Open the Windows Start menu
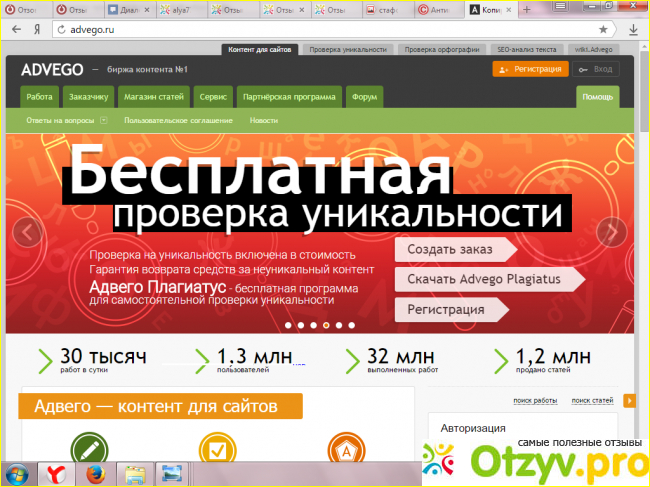 17,472
